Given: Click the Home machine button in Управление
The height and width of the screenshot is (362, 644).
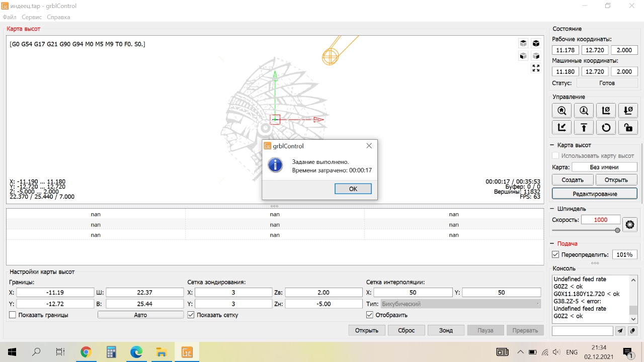Looking at the screenshot, I should (562, 111).
